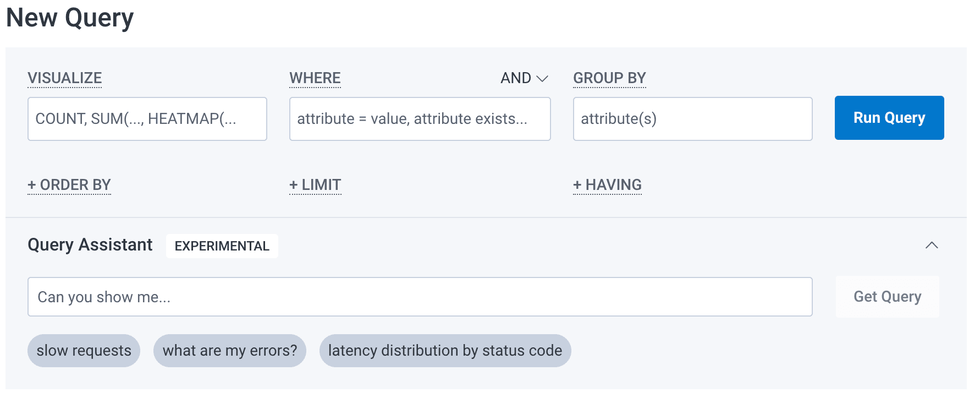
Task: Focus the WHERE filter input
Action: click(x=420, y=118)
